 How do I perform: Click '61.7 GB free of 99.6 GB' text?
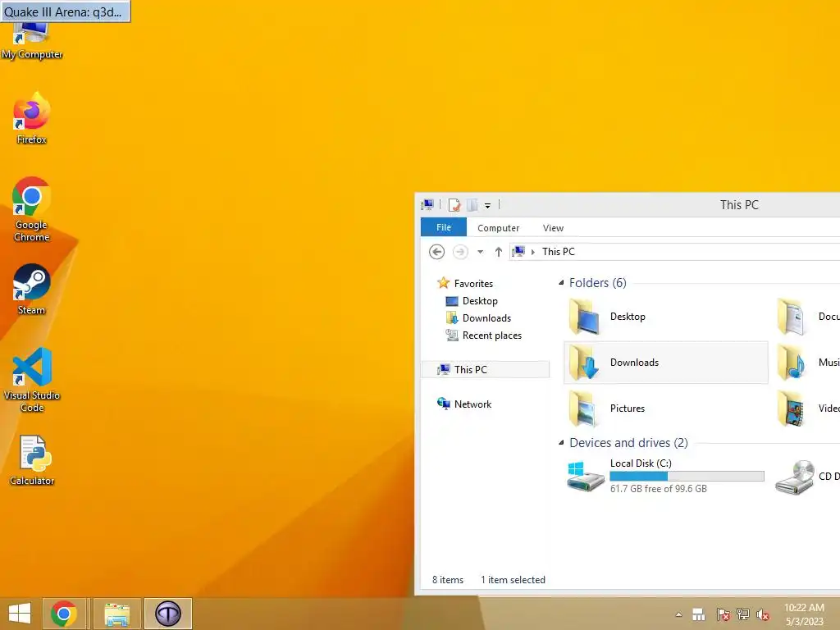pyautogui.click(x=659, y=489)
